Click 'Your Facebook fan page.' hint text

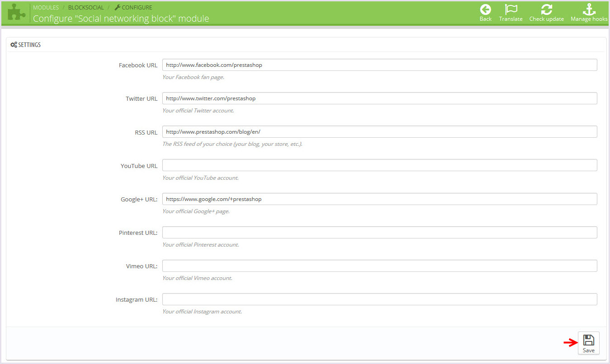(193, 77)
